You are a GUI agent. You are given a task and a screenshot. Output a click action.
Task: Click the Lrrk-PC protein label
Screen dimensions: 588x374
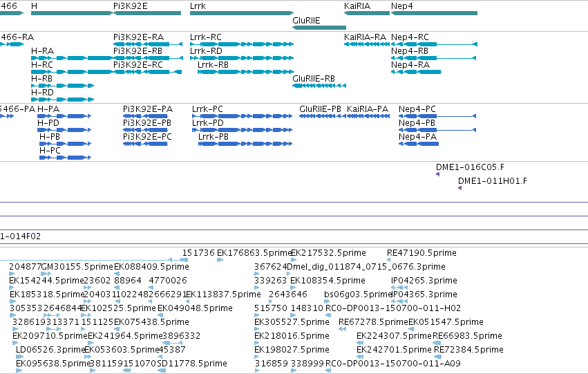(x=207, y=109)
